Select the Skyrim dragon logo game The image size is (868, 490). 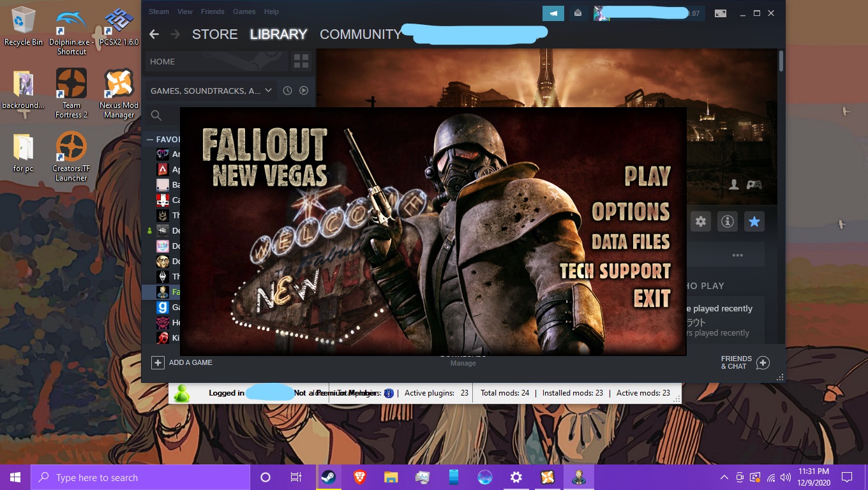tap(163, 277)
